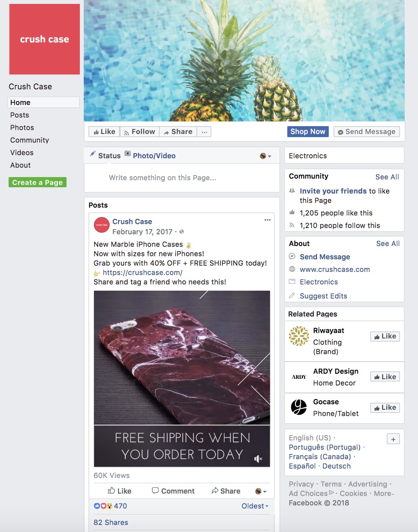Open the profile selector dropdown in composer
This screenshot has width=418, height=532.
pos(265,156)
